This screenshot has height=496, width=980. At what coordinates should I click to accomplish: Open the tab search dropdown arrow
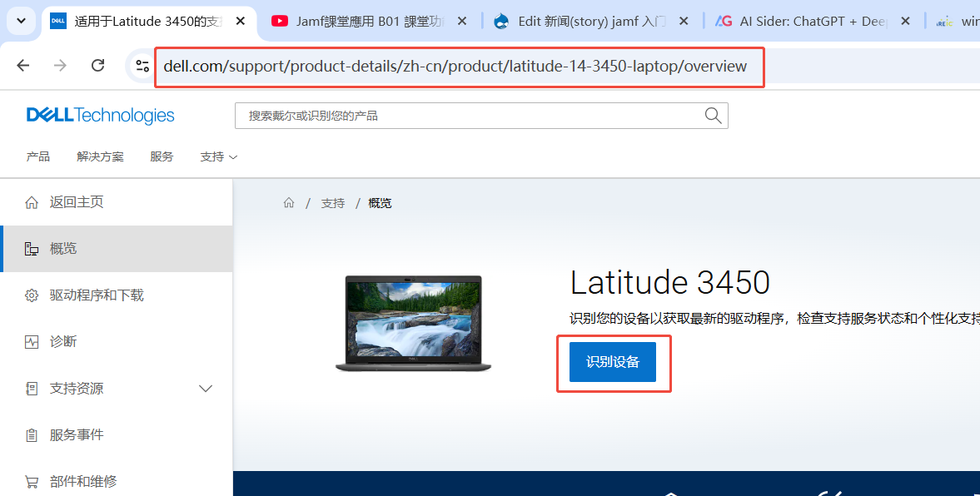[22, 22]
